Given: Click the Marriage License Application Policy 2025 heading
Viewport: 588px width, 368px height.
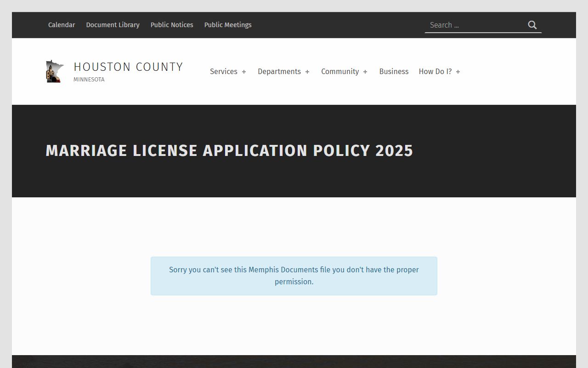Looking at the screenshot, I should pos(229,151).
